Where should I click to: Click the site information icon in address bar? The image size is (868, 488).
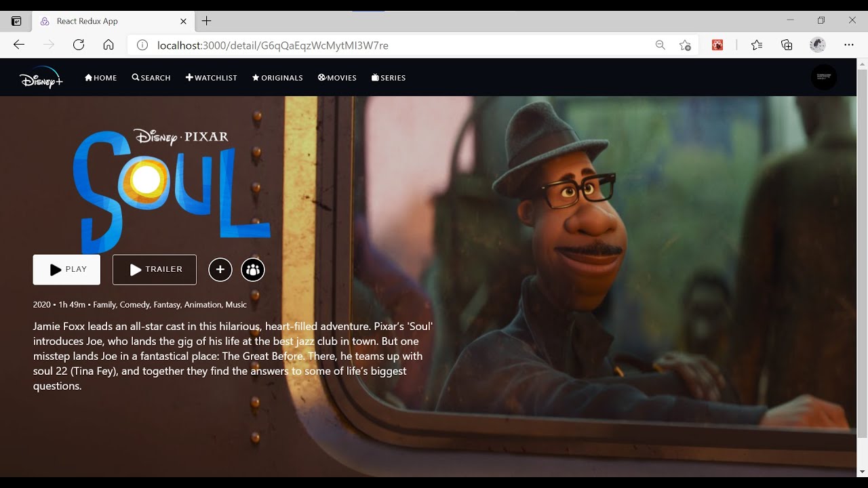(142, 45)
